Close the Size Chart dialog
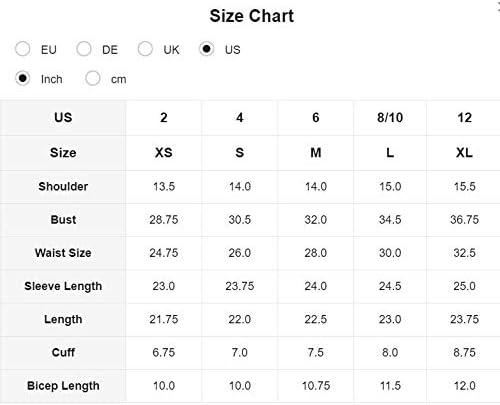 (498, 7)
